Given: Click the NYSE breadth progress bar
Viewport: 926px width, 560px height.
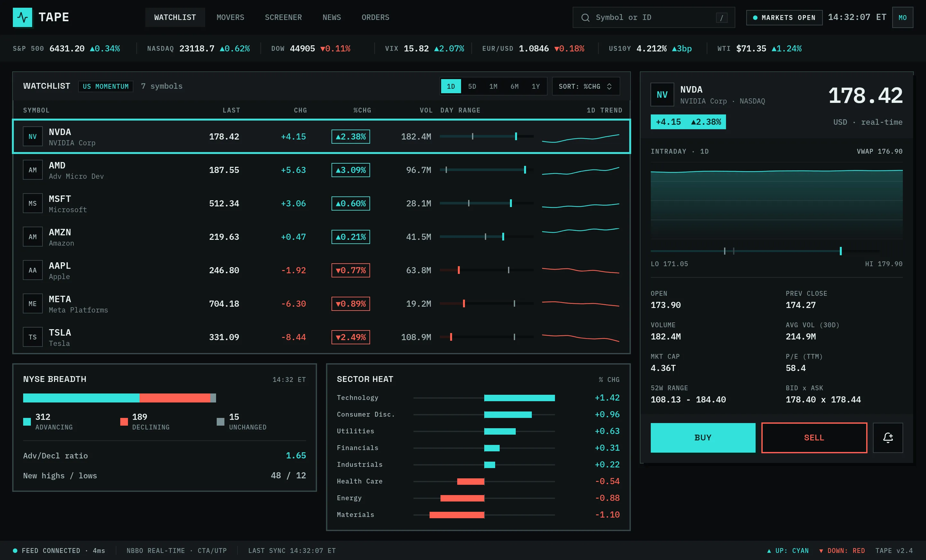Looking at the screenshot, I should pos(120,398).
